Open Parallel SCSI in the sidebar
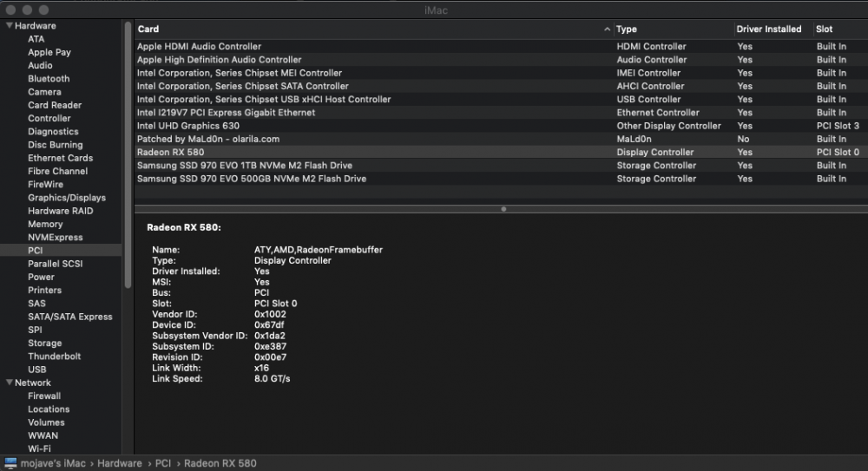The width and height of the screenshot is (868, 471). [56, 264]
